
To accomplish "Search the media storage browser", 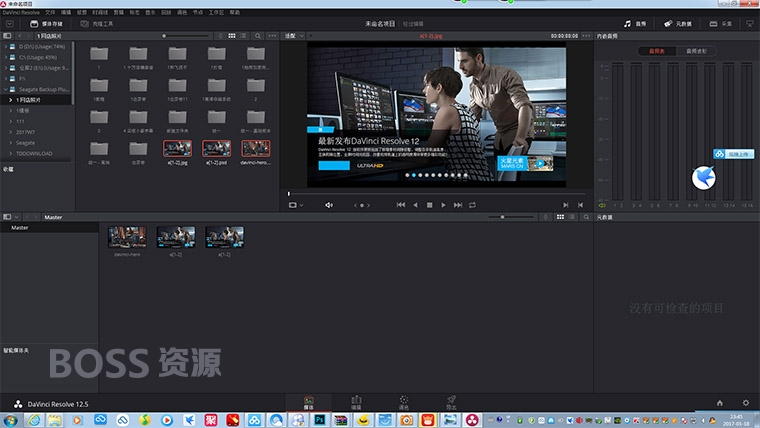I will pyautogui.click(x=258, y=36).
